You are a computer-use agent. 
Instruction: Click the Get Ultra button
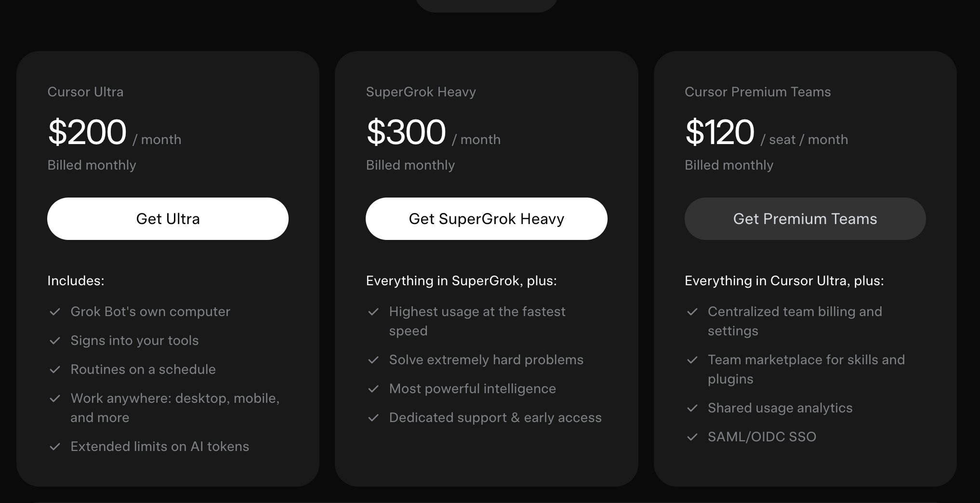[x=168, y=219]
